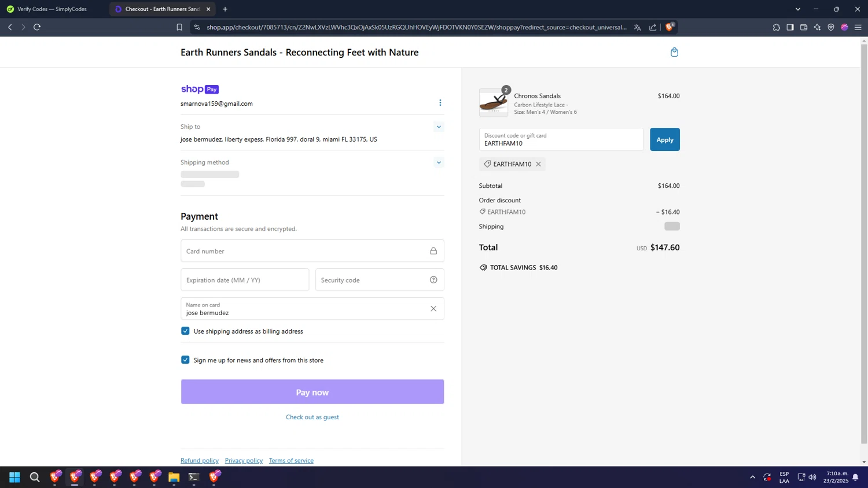868x488 pixels.
Task: Select Checkout Earth Runners tab
Action: [162, 9]
